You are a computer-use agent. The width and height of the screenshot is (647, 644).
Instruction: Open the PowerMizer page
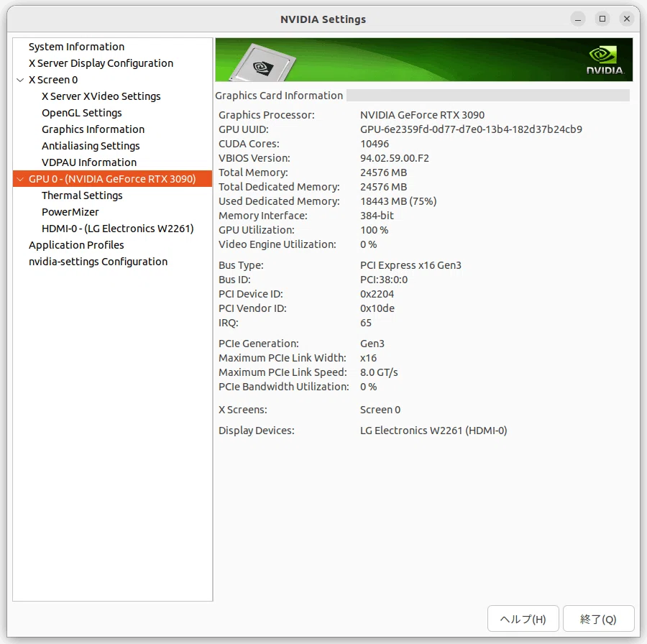70,211
